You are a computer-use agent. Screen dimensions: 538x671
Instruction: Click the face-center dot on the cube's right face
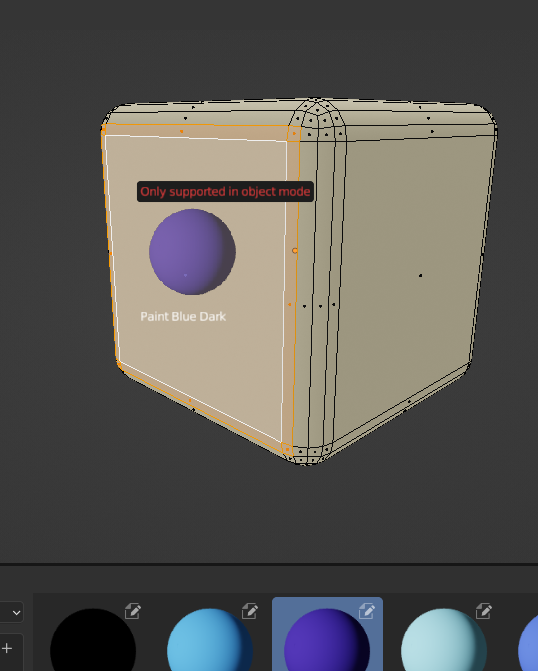point(420,276)
